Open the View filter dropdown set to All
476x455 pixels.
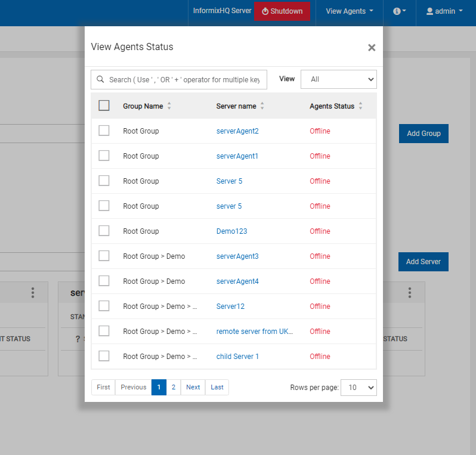pos(338,79)
